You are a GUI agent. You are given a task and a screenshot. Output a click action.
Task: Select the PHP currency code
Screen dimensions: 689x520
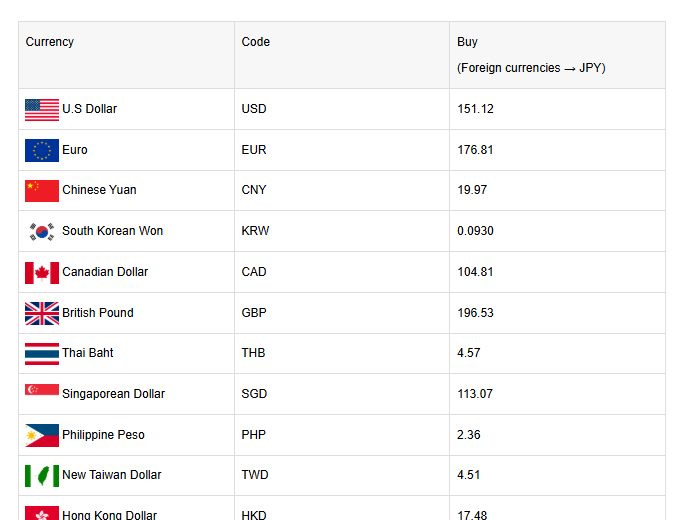point(254,435)
